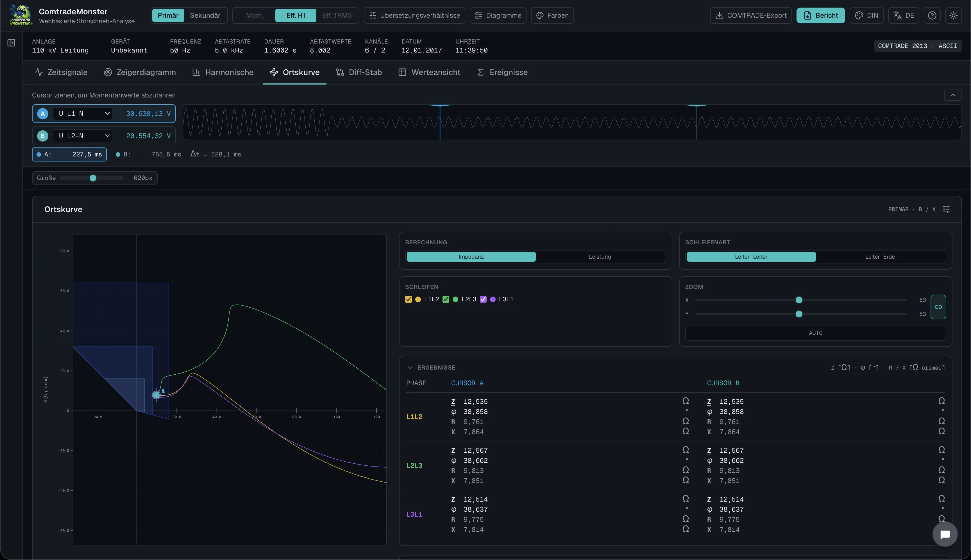Uncheck the L1L2 loop checkbox
Image resolution: width=971 pixels, height=560 pixels.
409,299
